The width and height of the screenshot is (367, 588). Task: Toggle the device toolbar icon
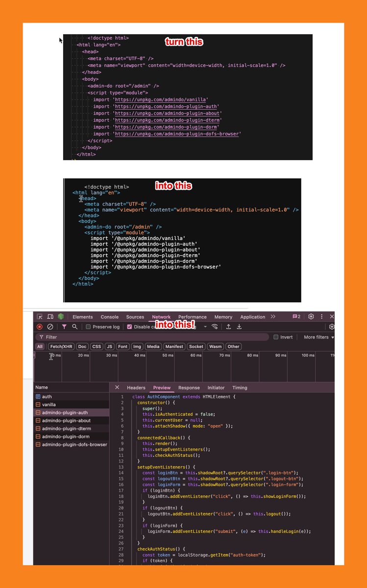tap(50, 317)
